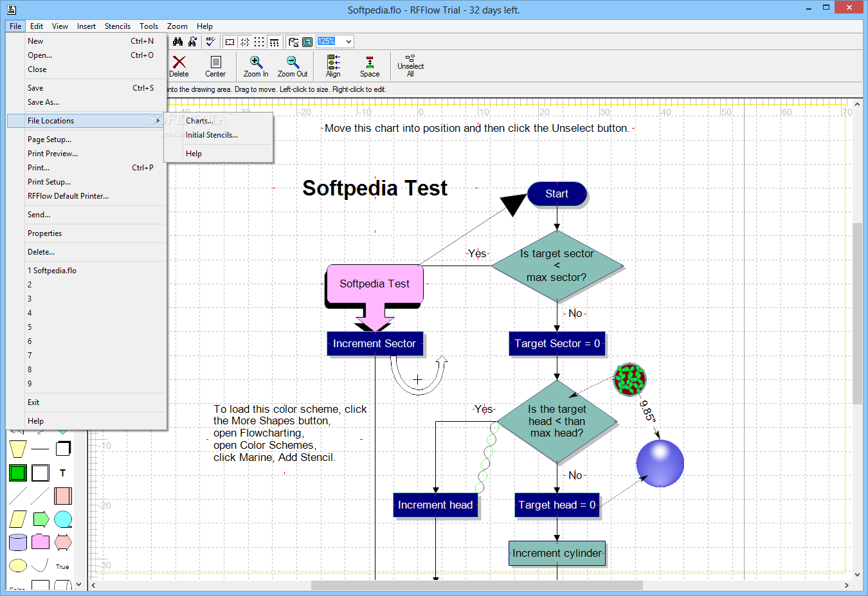Click the pink Softpedia Test callout shape

[375, 284]
